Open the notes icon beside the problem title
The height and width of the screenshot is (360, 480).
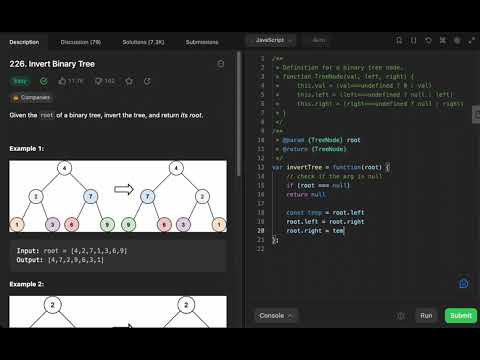coord(220,64)
